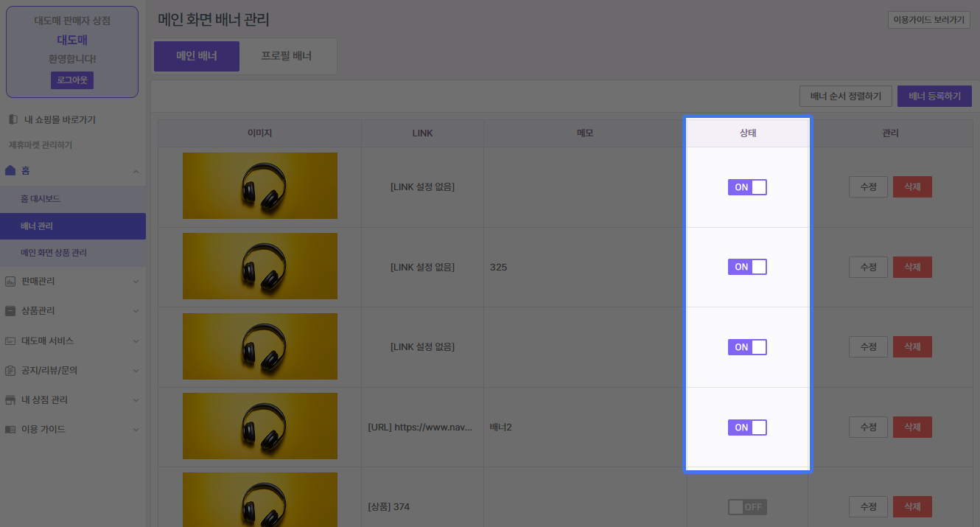Click the 공지/리뷰/문의 clipboard icon

coord(10,371)
